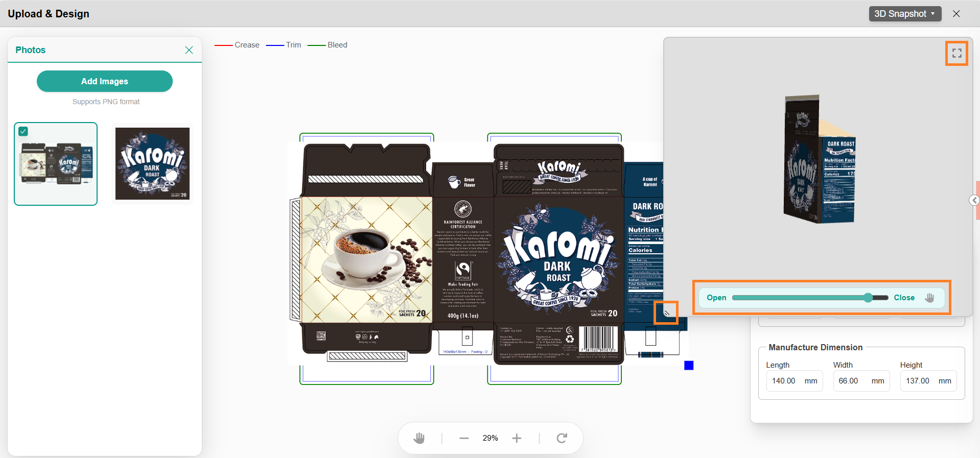980x458 pixels.
Task: Click the resize handle icon on the dieline
Action: point(666,312)
